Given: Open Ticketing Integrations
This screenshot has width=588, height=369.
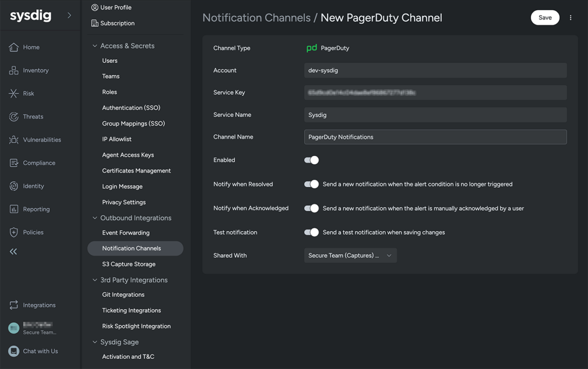Looking at the screenshot, I should pyautogui.click(x=131, y=310).
